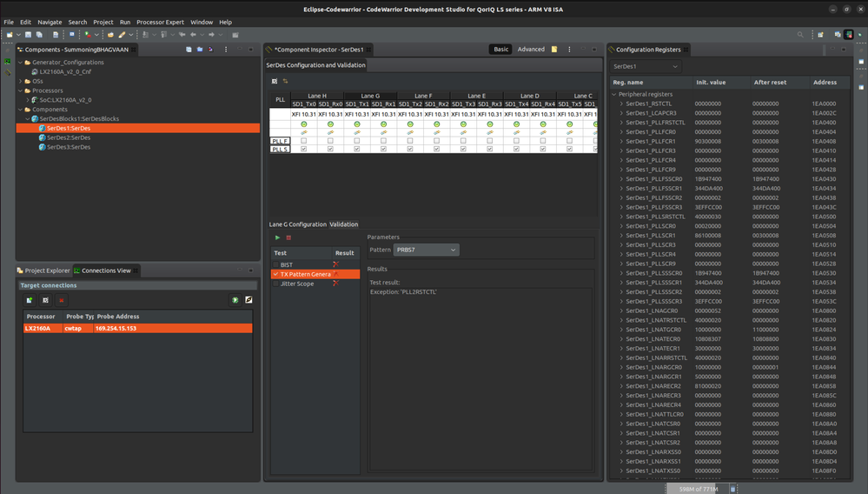
Task: Expand the SerDes1_PLLFCR1 register row
Action: point(621,141)
